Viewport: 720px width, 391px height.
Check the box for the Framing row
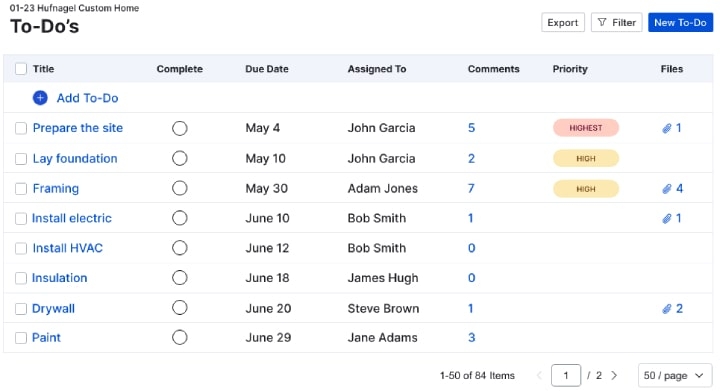[21, 189]
